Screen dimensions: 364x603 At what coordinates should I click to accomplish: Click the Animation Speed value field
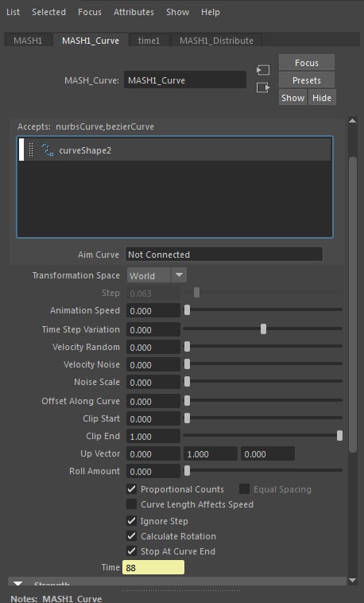point(153,311)
